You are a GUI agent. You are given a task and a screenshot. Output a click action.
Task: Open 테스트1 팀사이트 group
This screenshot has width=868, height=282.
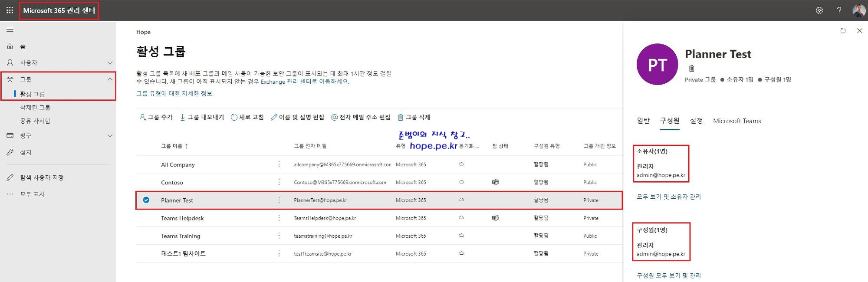183,254
